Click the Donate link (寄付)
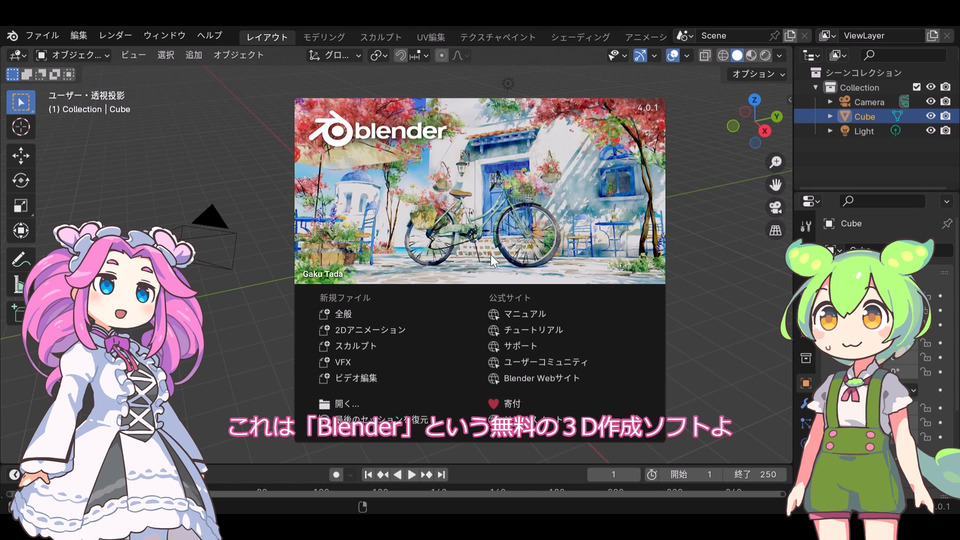960x540 pixels. point(512,403)
